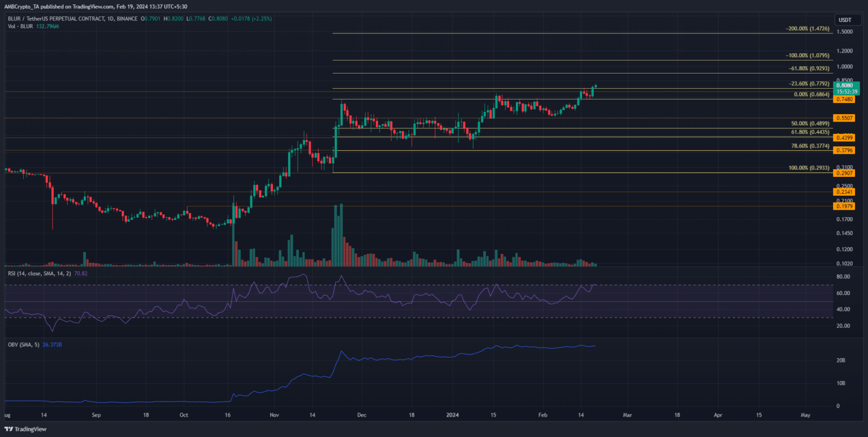This screenshot has width=868, height=437.
Task: Click the orange 0.5507 price level tag
Action: (x=845, y=118)
